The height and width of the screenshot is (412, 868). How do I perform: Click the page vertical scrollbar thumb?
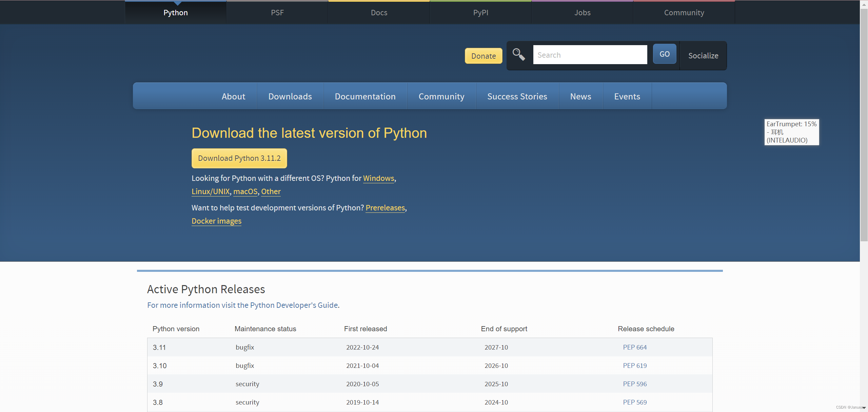click(864, 126)
